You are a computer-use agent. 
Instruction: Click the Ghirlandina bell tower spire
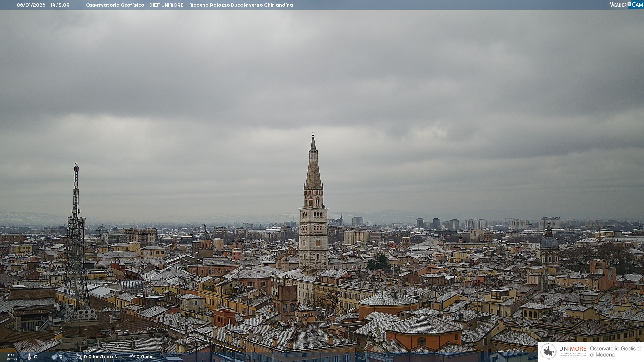click(313, 168)
